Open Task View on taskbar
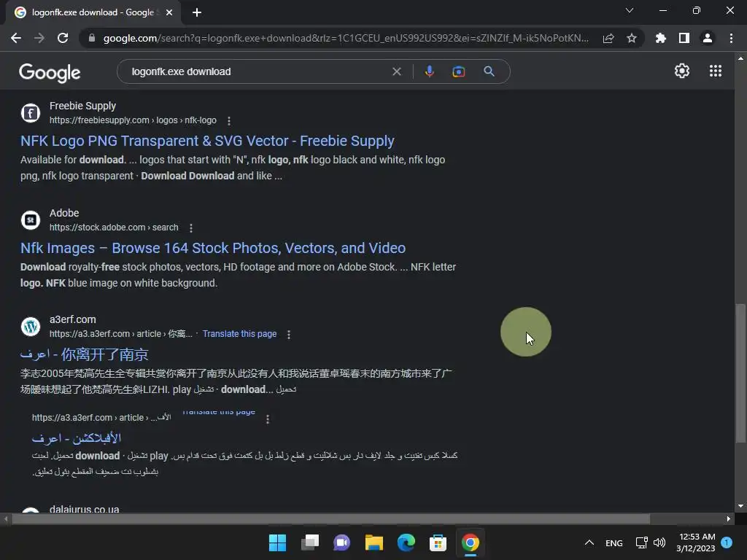Screen dimensions: 747x560 point(309,542)
